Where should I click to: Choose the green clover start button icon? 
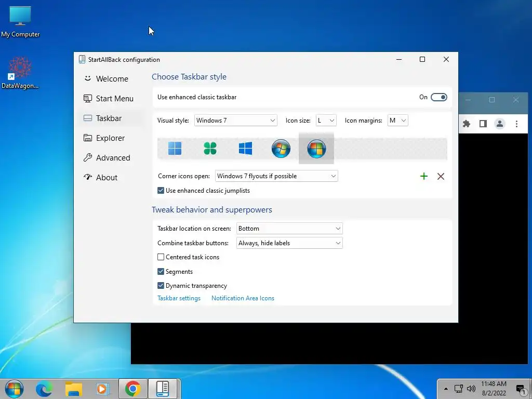click(x=210, y=148)
